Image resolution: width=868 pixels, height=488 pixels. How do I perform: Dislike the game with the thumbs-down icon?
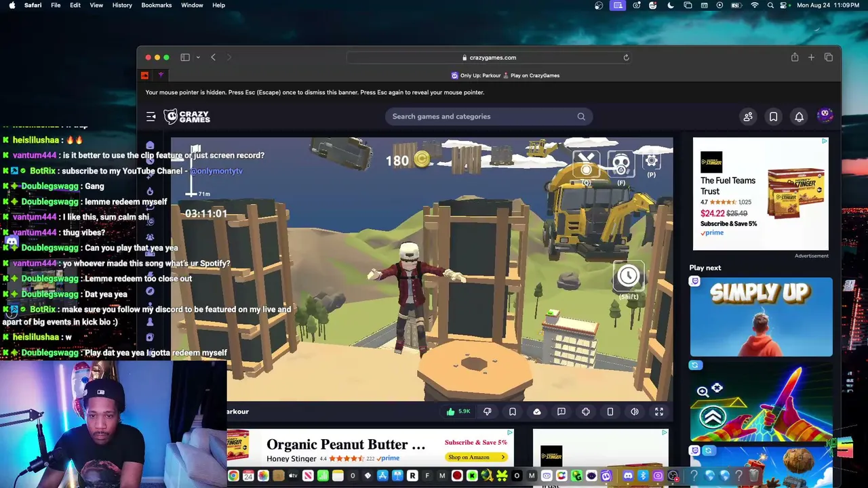point(488,411)
